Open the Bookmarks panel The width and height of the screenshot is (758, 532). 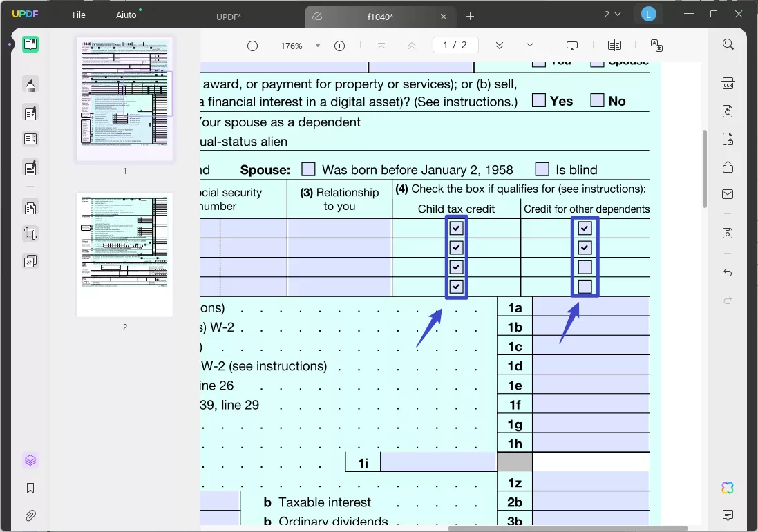[x=30, y=488]
